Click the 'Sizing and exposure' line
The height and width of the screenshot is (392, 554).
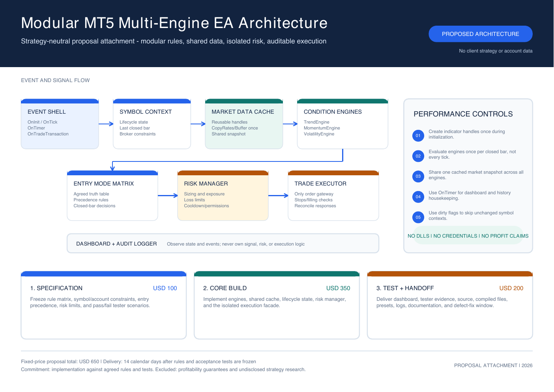click(x=204, y=194)
